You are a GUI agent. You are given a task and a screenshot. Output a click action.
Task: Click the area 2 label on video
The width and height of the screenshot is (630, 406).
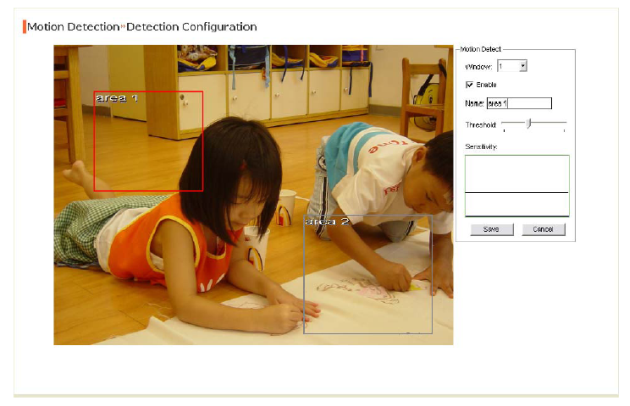point(326,221)
